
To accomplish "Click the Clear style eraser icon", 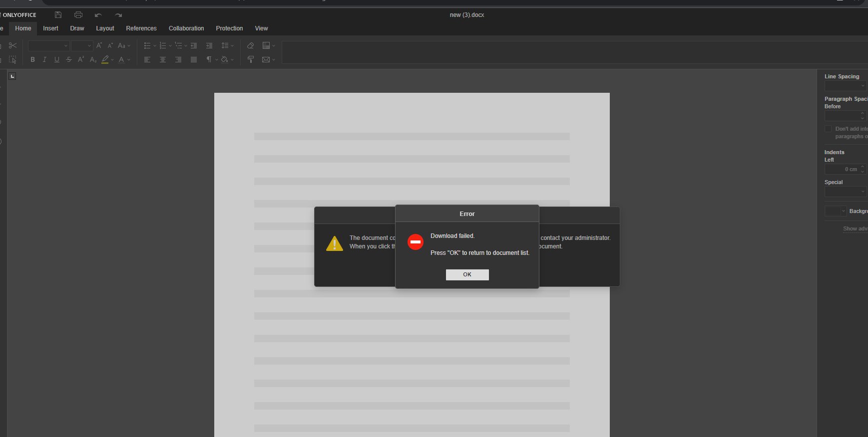I will click(251, 45).
